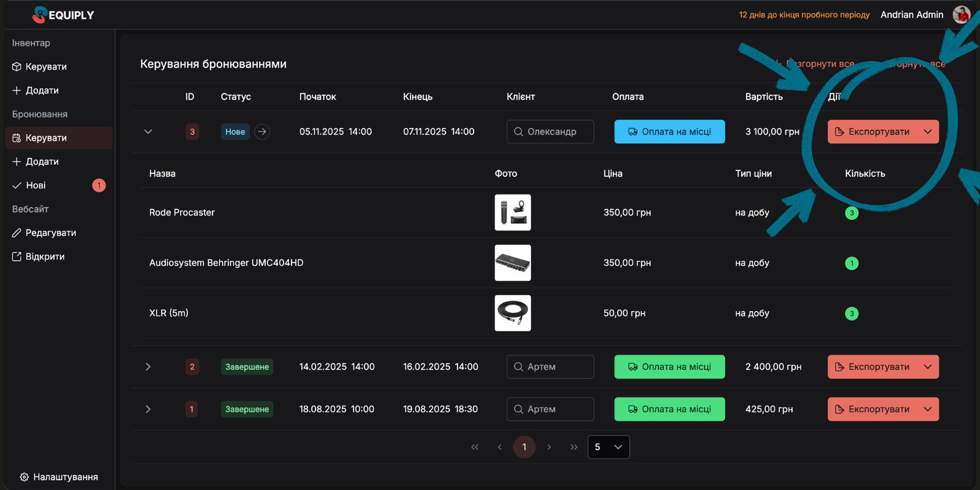Click quantity badge for Behringer UMC404HD
Screen dimensions: 980x490
tap(851, 263)
